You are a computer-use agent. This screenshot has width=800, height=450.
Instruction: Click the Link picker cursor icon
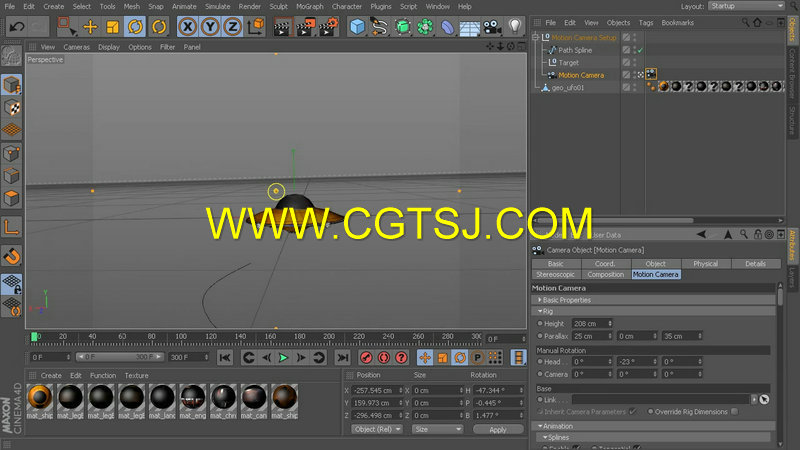point(764,399)
